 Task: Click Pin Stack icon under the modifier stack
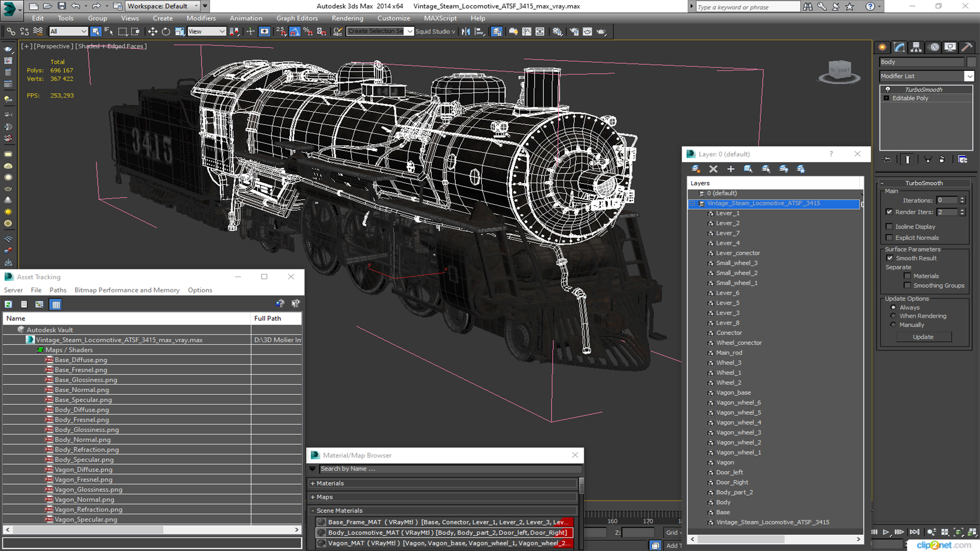(887, 160)
